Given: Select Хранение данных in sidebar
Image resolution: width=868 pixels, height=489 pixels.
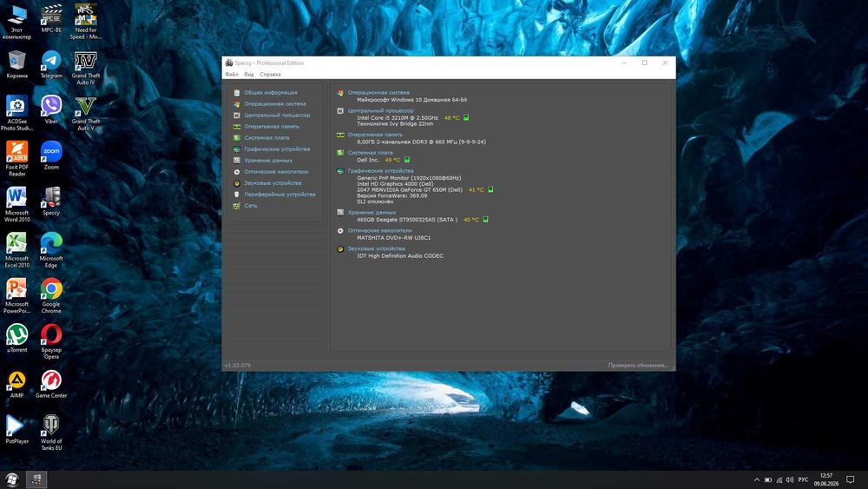Looking at the screenshot, I should pos(268,161).
